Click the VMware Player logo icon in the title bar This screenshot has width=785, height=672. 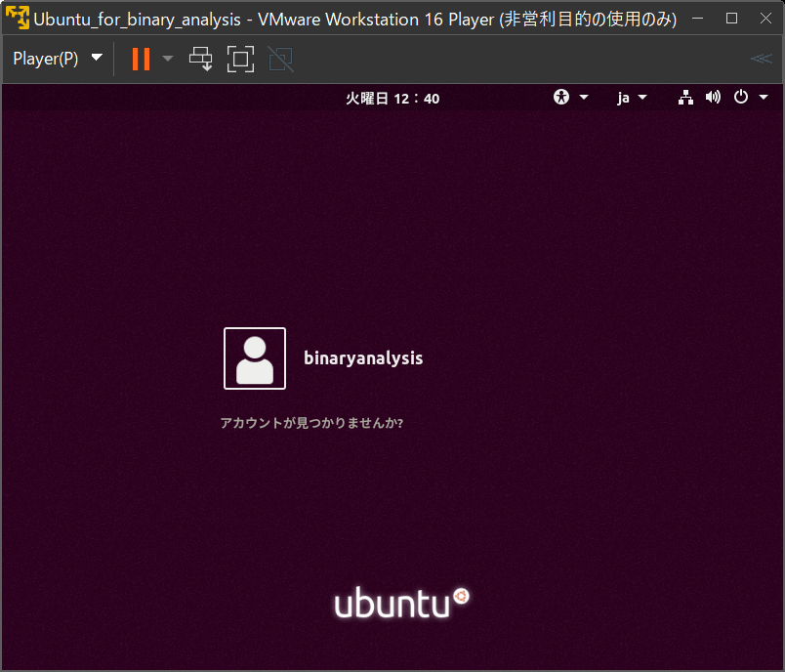(x=17, y=18)
